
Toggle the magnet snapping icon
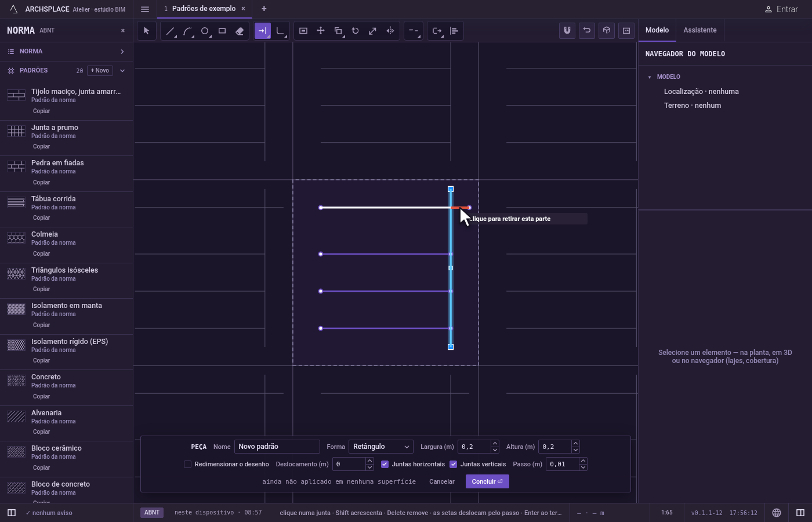pyautogui.click(x=567, y=31)
